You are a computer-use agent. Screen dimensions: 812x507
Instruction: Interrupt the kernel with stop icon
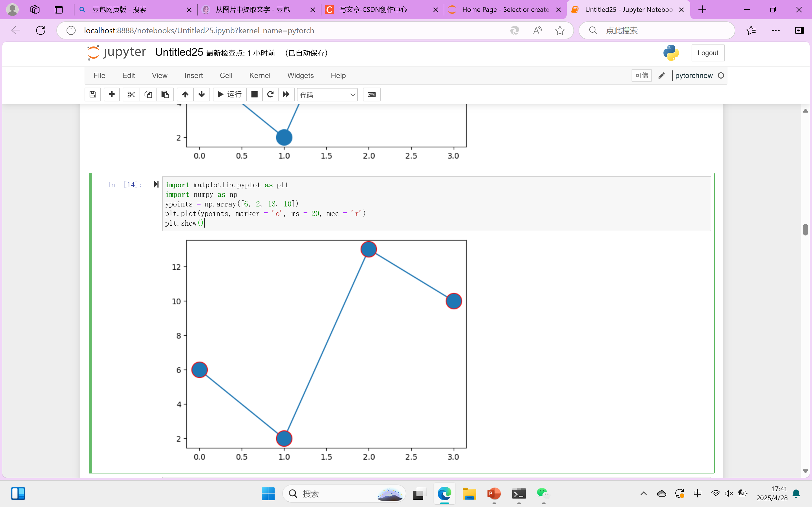pyautogui.click(x=254, y=95)
